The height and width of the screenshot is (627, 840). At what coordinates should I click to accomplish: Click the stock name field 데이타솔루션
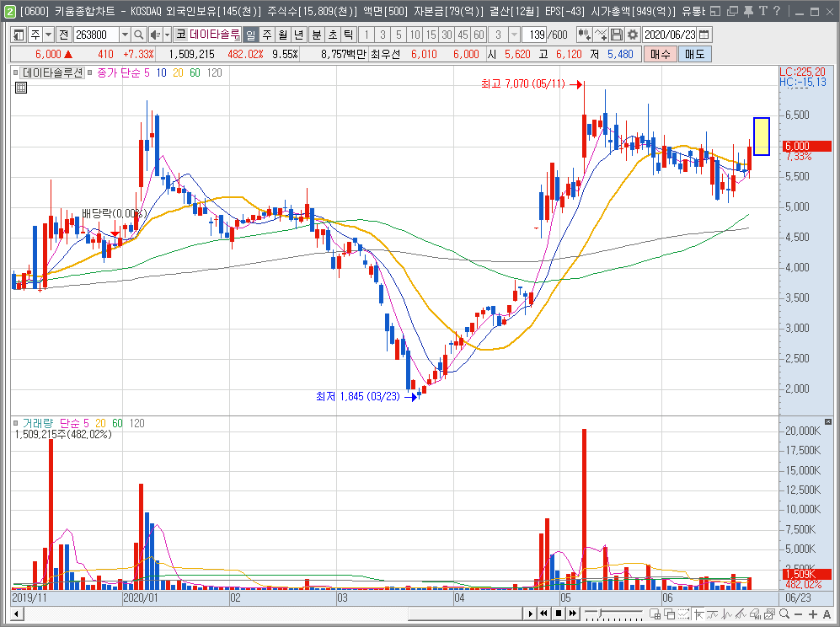pyautogui.click(x=215, y=35)
